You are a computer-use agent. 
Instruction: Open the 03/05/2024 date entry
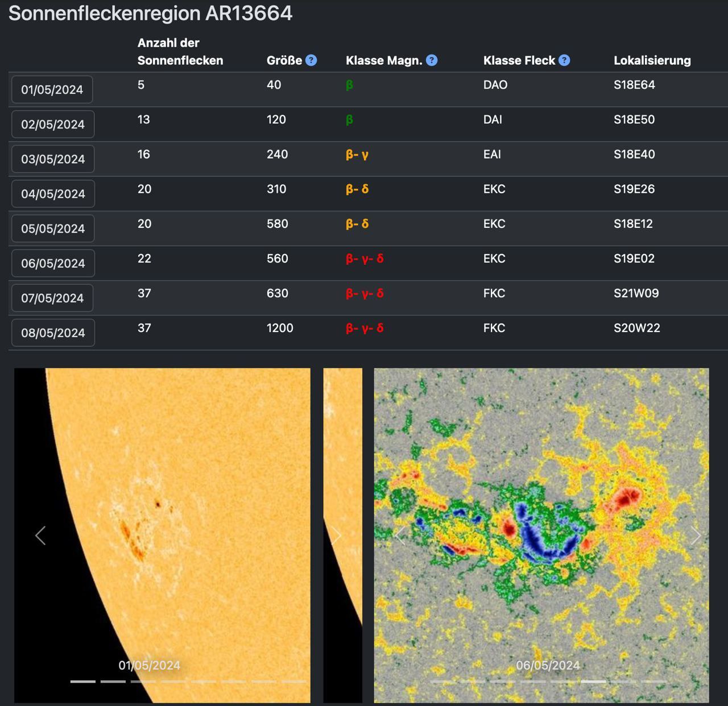(53, 159)
